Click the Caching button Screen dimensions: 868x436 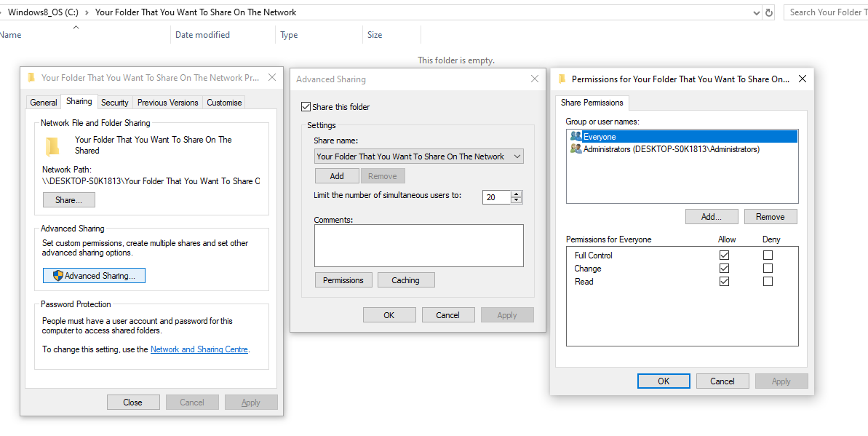[406, 280]
